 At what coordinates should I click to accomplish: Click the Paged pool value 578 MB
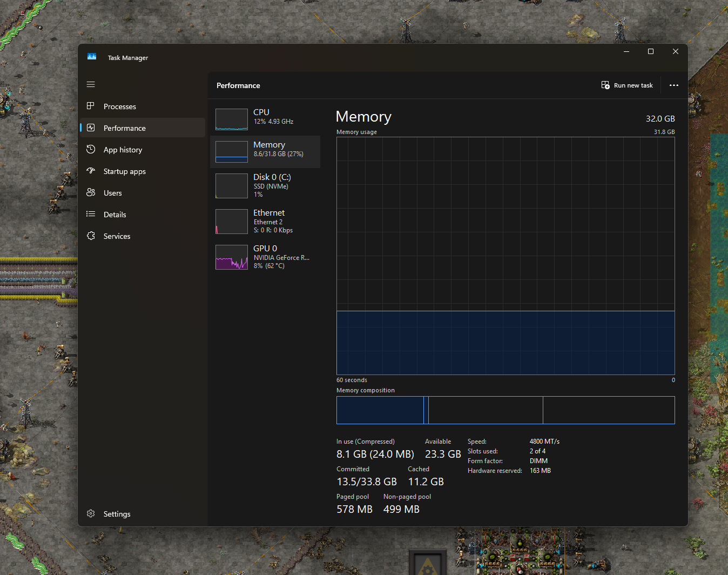pyautogui.click(x=355, y=510)
